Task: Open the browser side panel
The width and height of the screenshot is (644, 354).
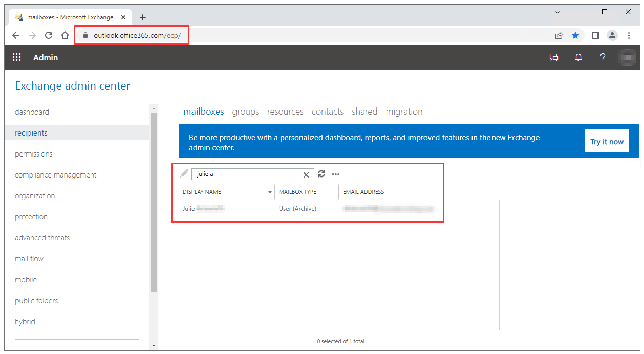Action: pyautogui.click(x=596, y=35)
